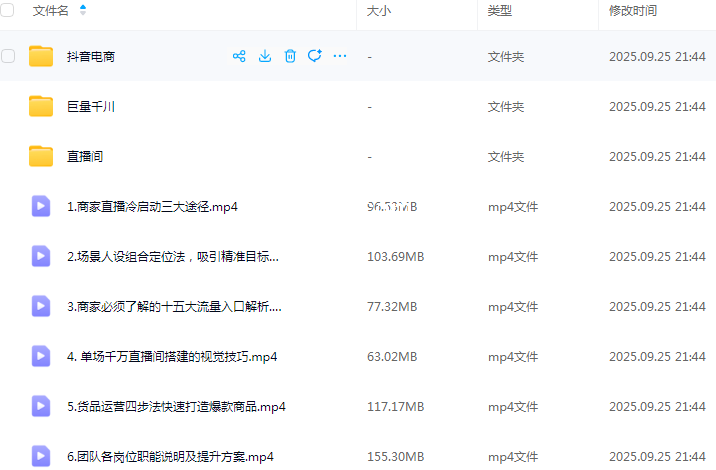The width and height of the screenshot is (716, 470).
Task: Open the more options ellipsis for 抖音电商
Action: click(x=340, y=56)
